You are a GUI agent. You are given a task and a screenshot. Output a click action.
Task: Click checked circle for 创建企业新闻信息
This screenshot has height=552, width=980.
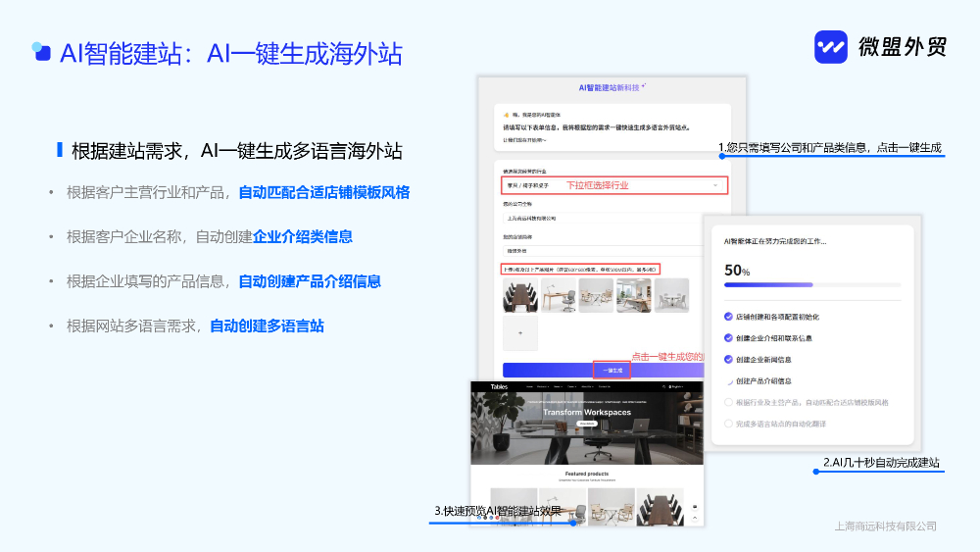tap(728, 360)
